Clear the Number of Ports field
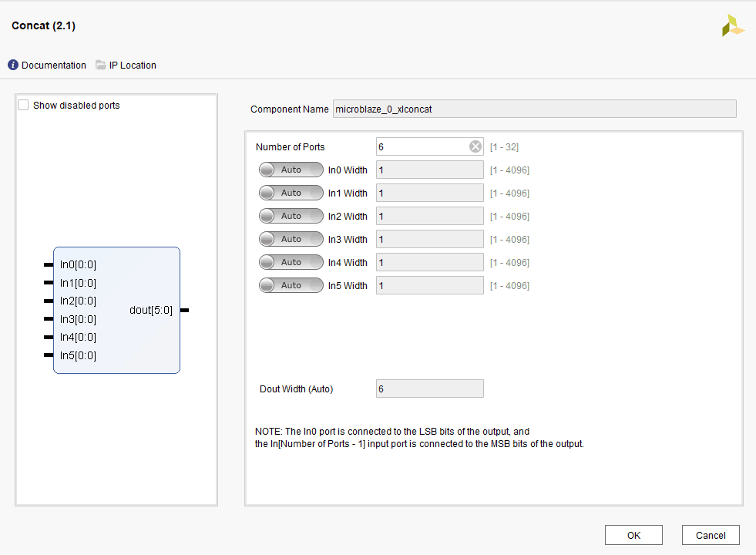Image resolution: width=756 pixels, height=555 pixels. click(x=475, y=147)
